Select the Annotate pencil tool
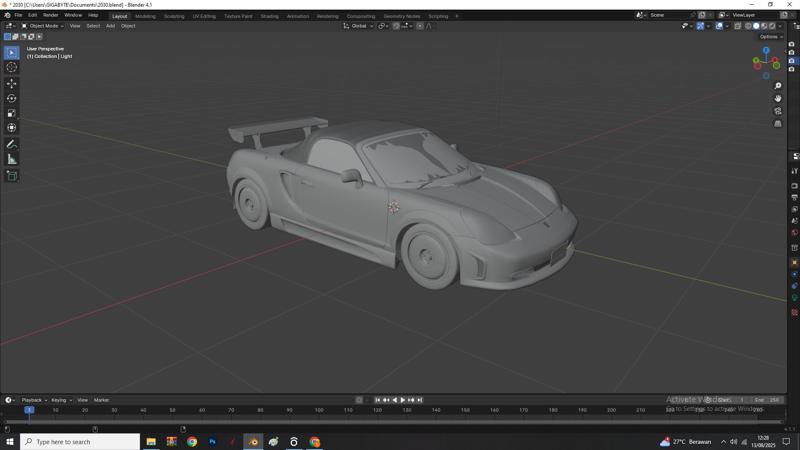The image size is (800, 450). coord(11,144)
